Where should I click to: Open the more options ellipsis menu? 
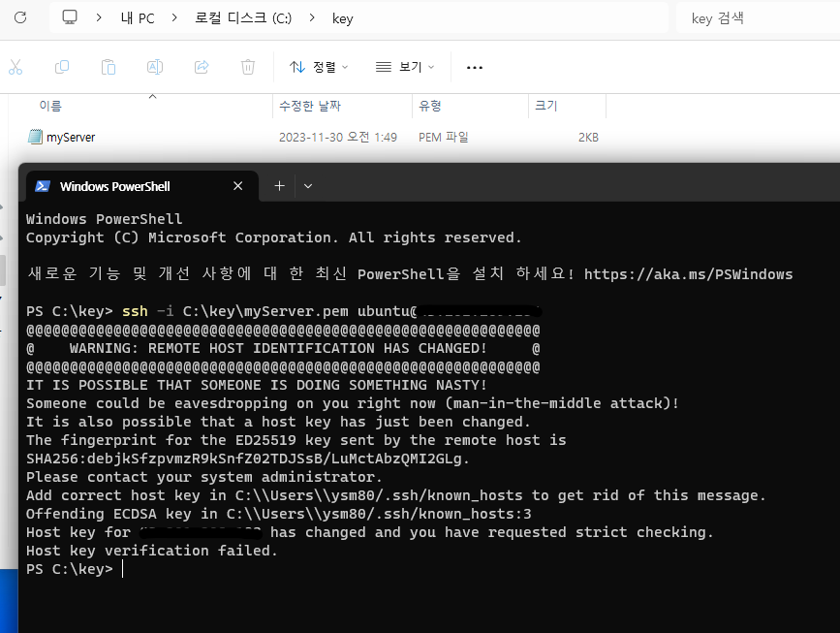click(x=475, y=68)
